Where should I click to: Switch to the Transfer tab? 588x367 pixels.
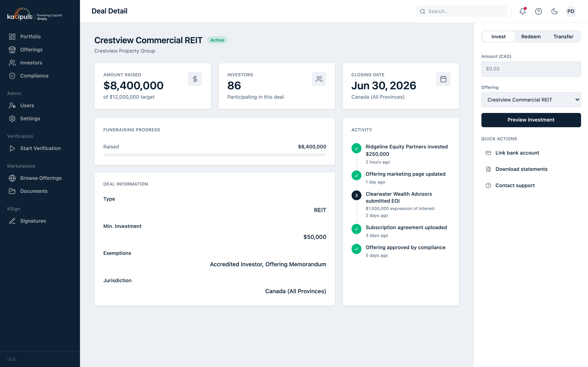(563, 36)
